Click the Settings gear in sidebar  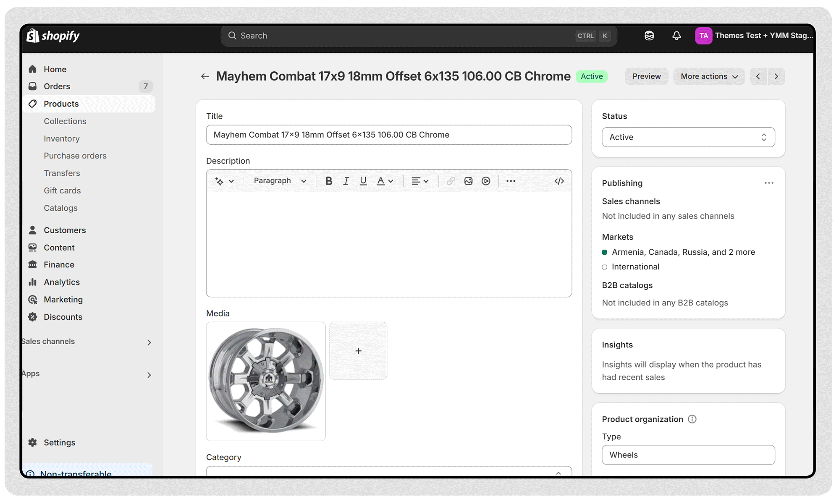coord(33,442)
